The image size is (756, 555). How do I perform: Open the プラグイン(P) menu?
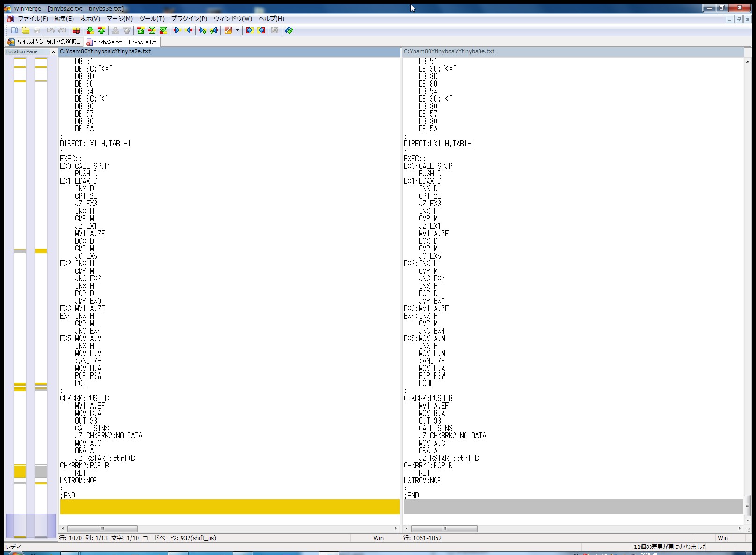point(189,19)
